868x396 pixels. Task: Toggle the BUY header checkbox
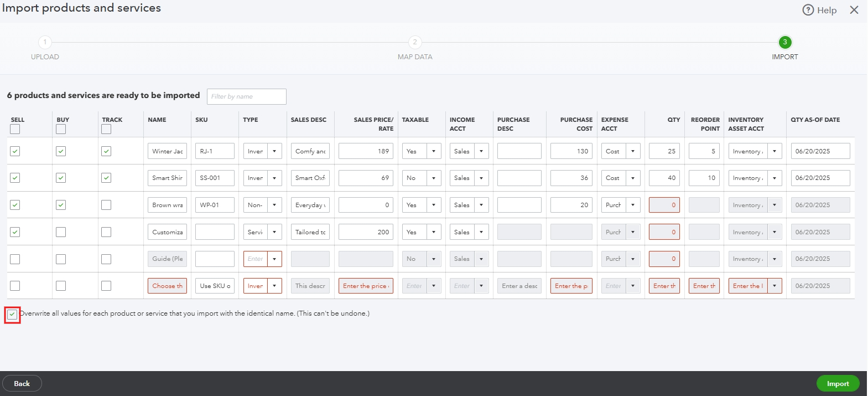click(61, 129)
